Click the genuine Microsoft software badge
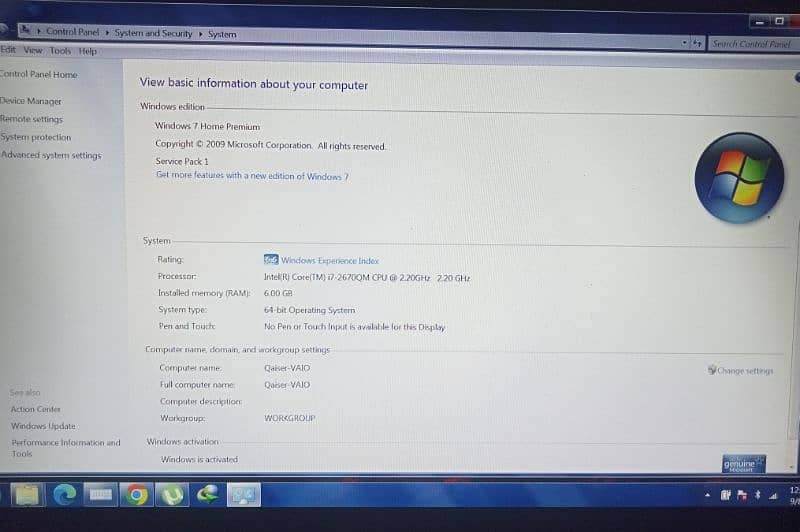This screenshot has height=532, width=800. pyautogui.click(x=744, y=464)
